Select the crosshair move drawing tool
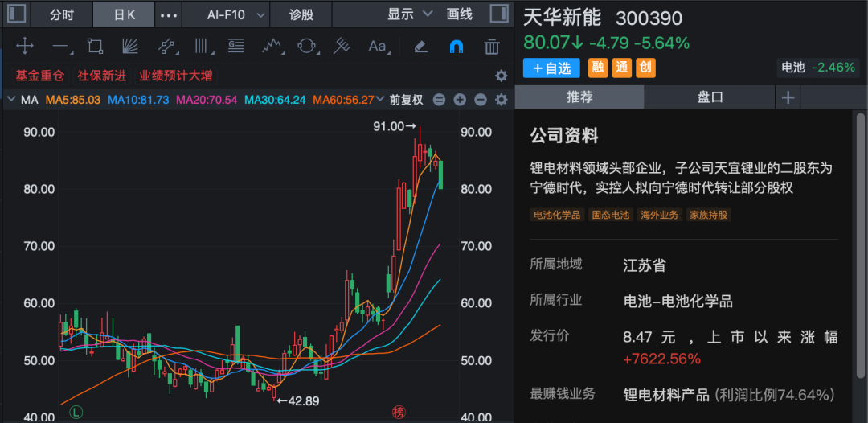The image size is (868, 423). coord(24,47)
